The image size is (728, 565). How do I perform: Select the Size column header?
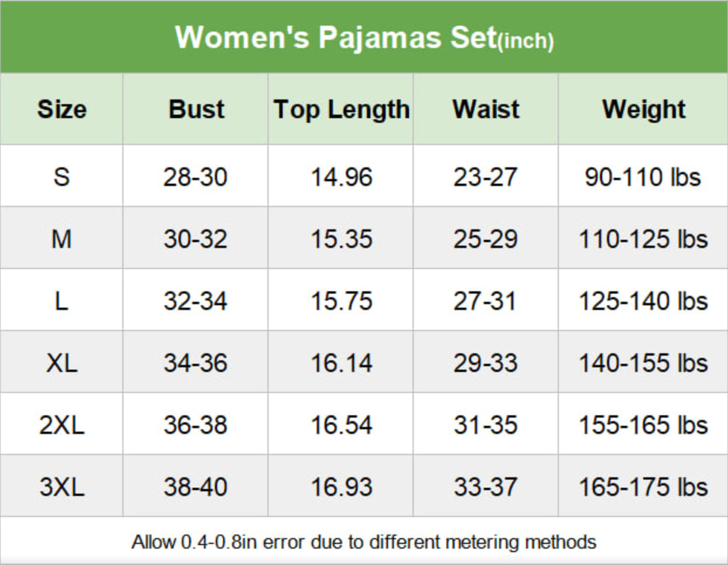click(x=61, y=109)
